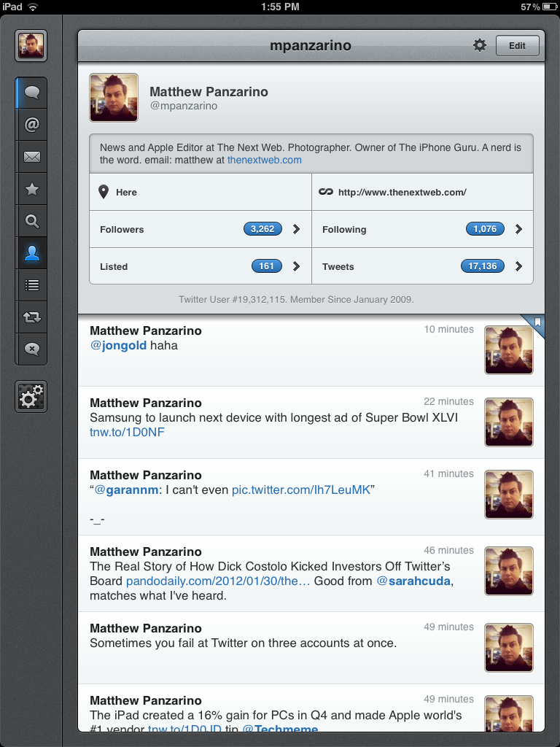Select tweet 'Sometimes you fail at Twitter'

click(x=311, y=648)
